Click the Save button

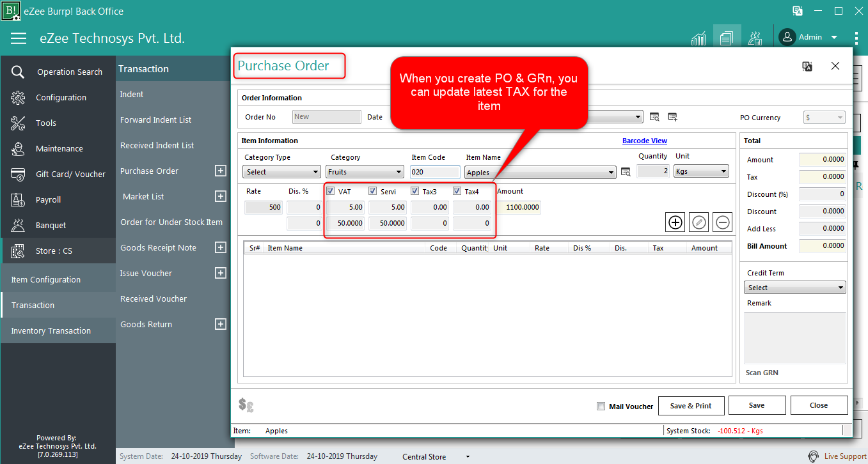coord(757,405)
